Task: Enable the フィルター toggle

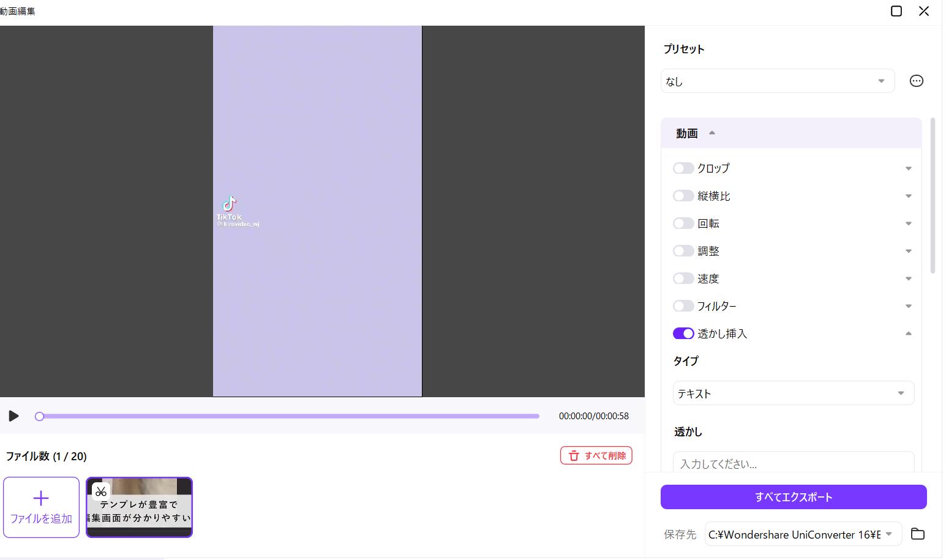Action: click(x=683, y=306)
